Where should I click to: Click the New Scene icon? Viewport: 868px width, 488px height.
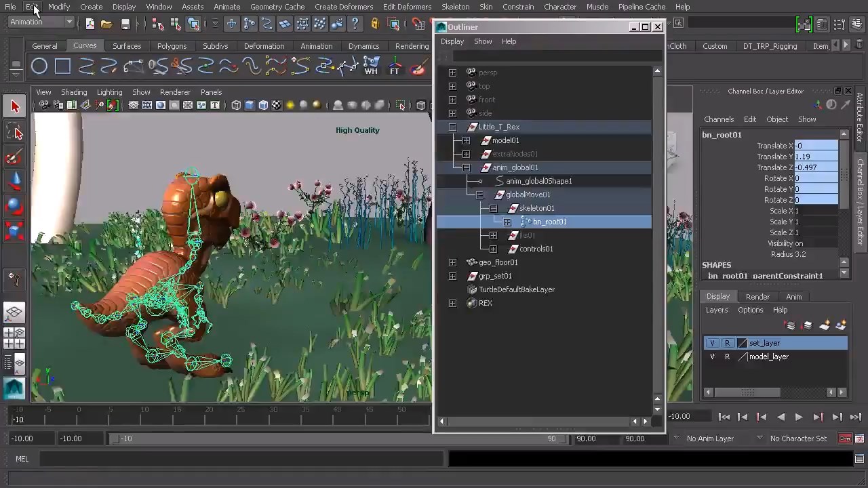90,24
